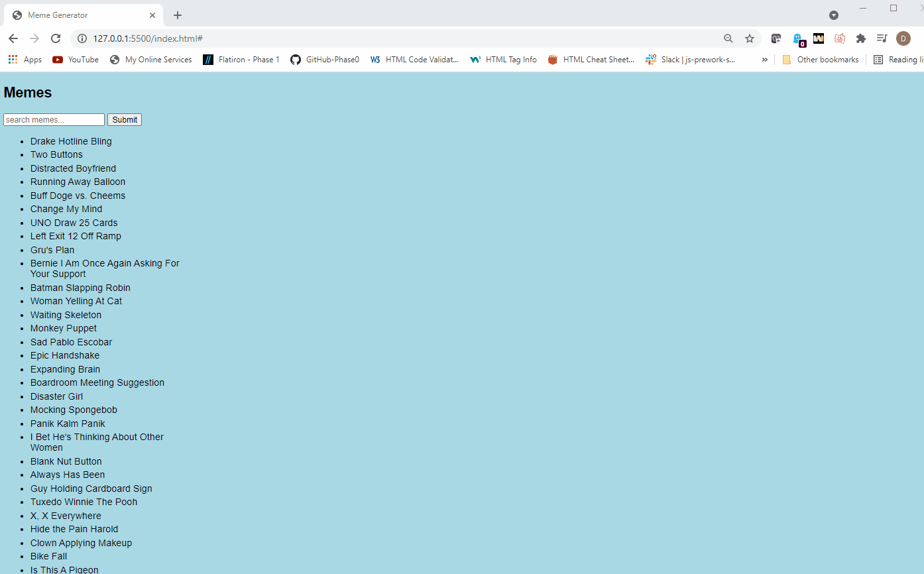Open the Other bookmarks folder
Image resolution: width=924 pixels, height=574 pixels.
click(820, 60)
